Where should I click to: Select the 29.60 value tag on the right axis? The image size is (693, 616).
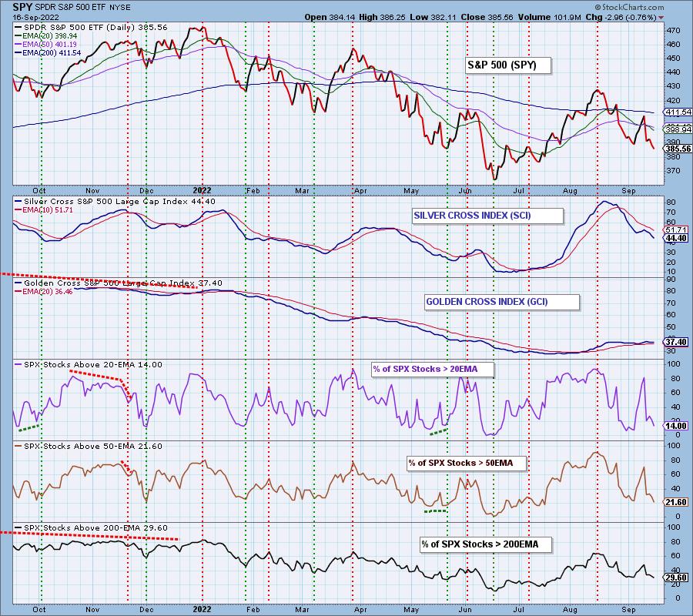(x=676, y=577)
